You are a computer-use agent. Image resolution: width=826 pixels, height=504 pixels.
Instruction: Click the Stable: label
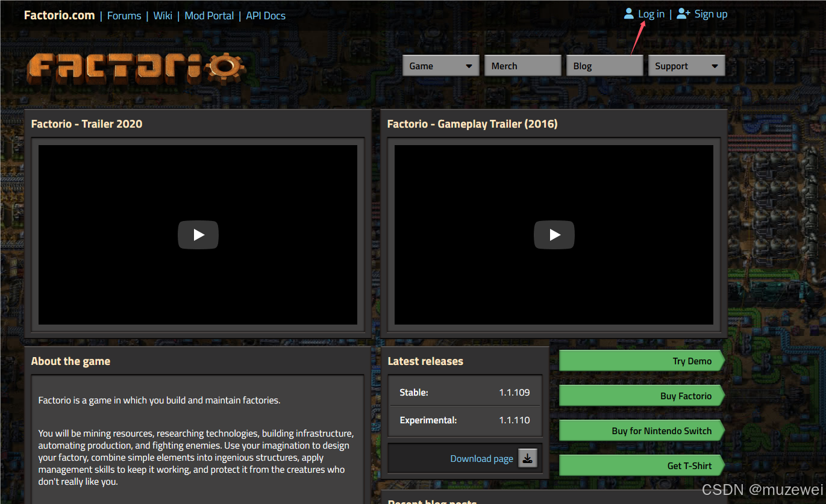(414, 393)
